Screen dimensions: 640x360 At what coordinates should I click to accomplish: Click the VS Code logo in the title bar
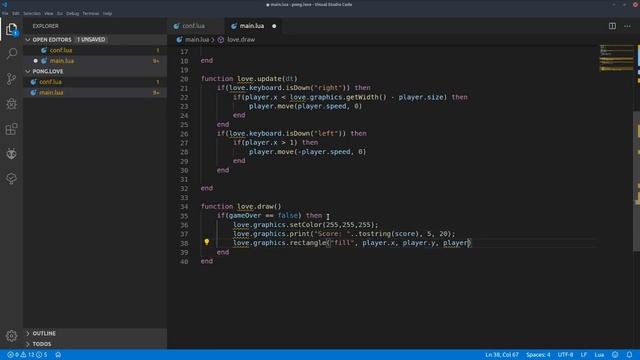pos(4,4)
